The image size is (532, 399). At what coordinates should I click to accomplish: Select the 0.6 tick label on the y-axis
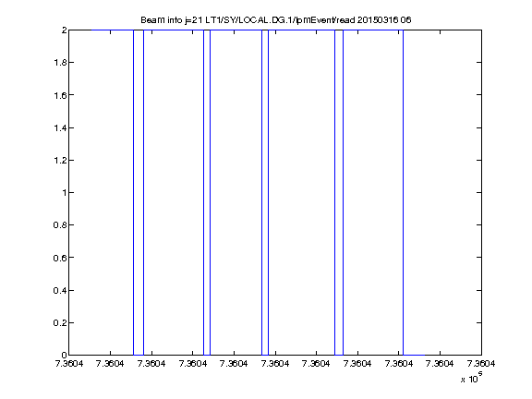pos(60,258)
